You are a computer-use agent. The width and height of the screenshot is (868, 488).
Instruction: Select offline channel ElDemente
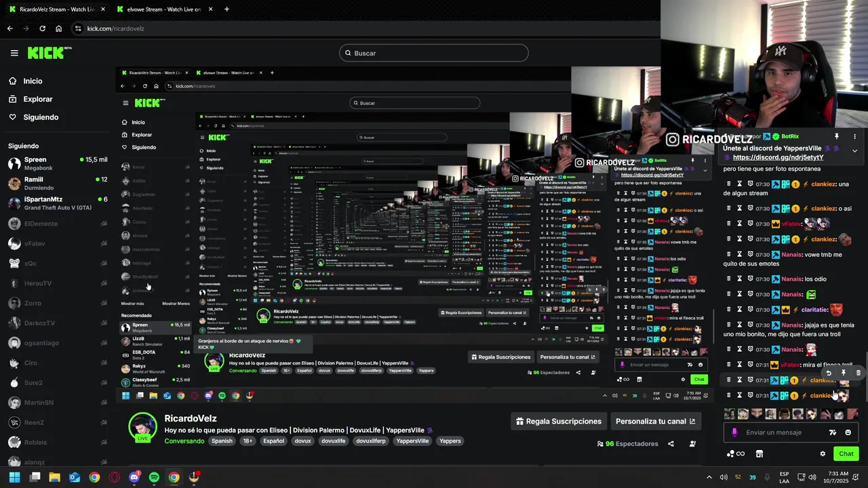[58, 223]
